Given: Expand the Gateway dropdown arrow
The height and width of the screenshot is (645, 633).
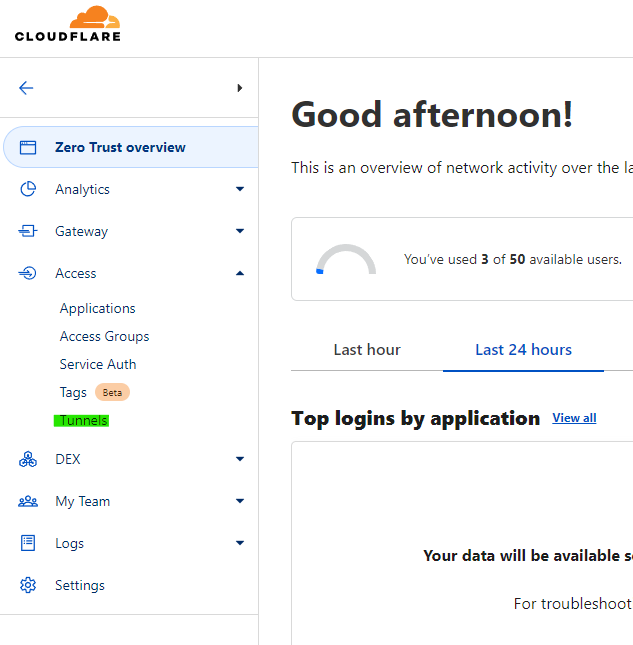Looking at the screenshot, I should 240,231.
